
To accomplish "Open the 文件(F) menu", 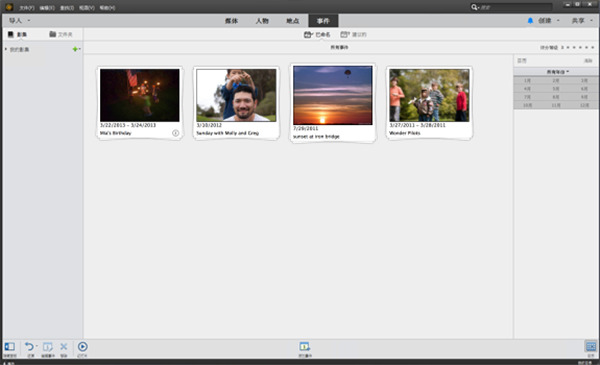I will tap(26, 8).
